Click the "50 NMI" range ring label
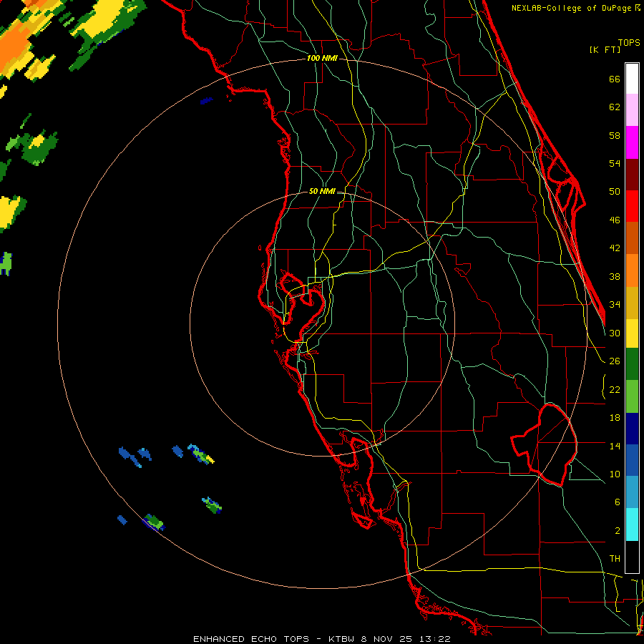This screenshot has width=644, height=644. [x=321, y=191]
